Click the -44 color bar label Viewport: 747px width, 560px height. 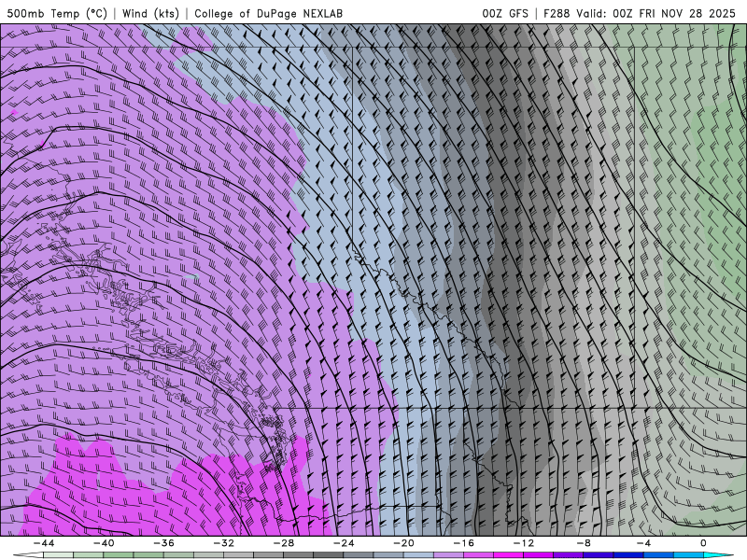pyautogui.click(x=43, y=543)
